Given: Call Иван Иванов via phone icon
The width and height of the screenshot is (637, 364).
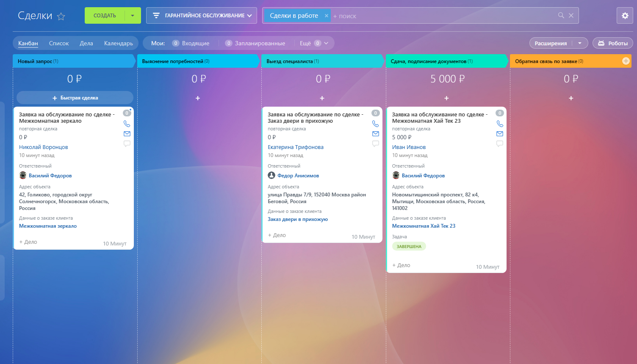Looking at the screenshot, I should (500, 124).
